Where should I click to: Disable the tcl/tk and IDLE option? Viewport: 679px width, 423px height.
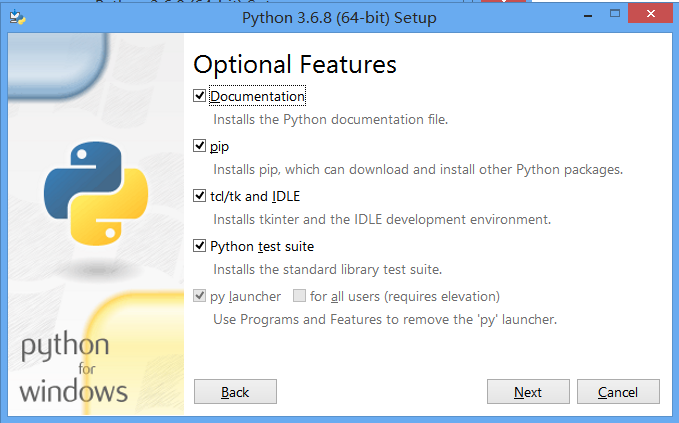(200, 196)
